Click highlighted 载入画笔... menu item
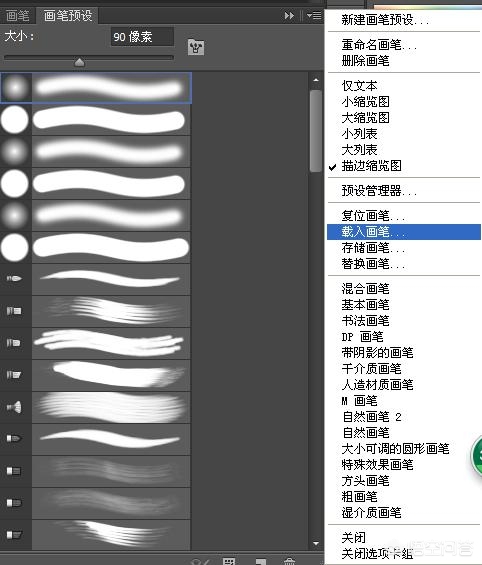 click(404, 232)
